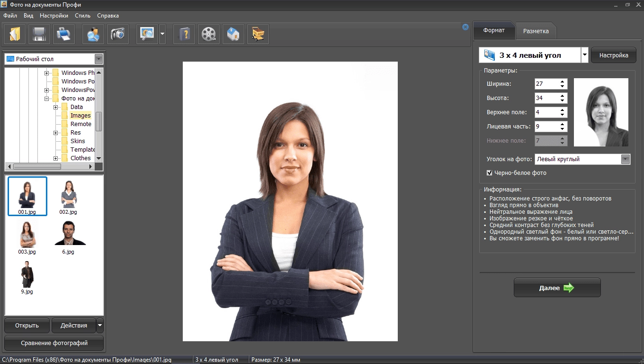Open the 3 x 4 левый угол format dropdown
This screenshot has width=644, height=364.
(585, 55)
